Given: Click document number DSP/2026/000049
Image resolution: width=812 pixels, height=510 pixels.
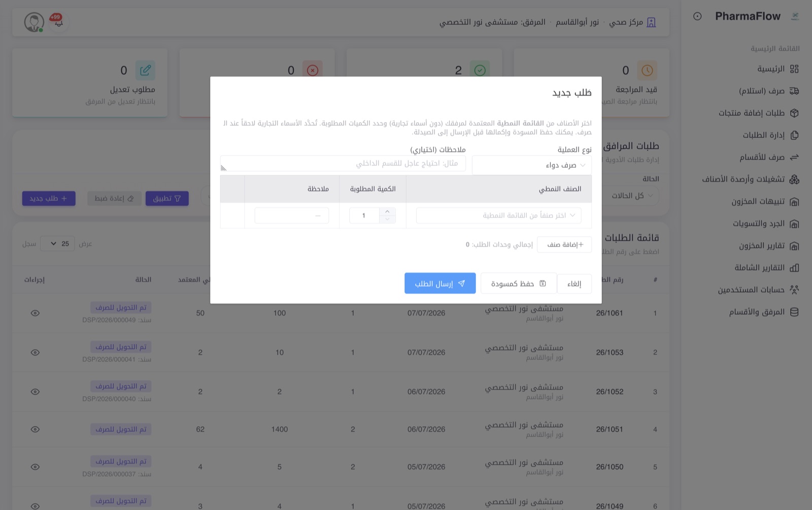Looking at the screenshot, I should point(109,320).
